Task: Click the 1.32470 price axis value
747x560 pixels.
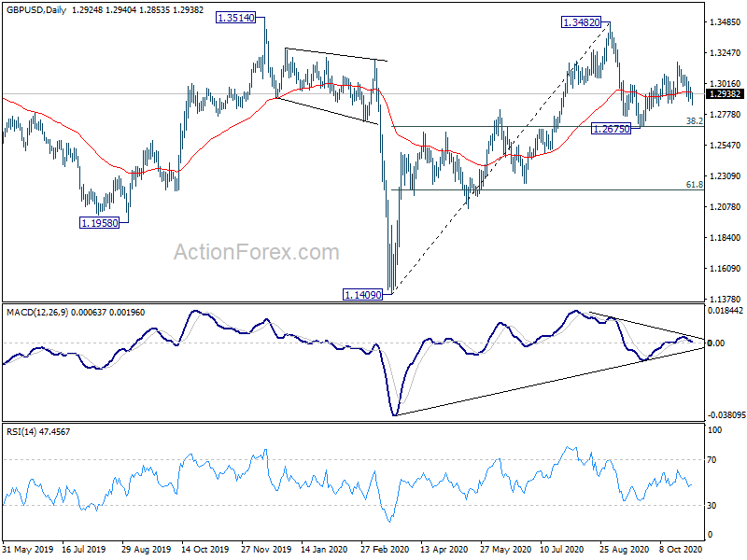Action: [x=726, y=53]
